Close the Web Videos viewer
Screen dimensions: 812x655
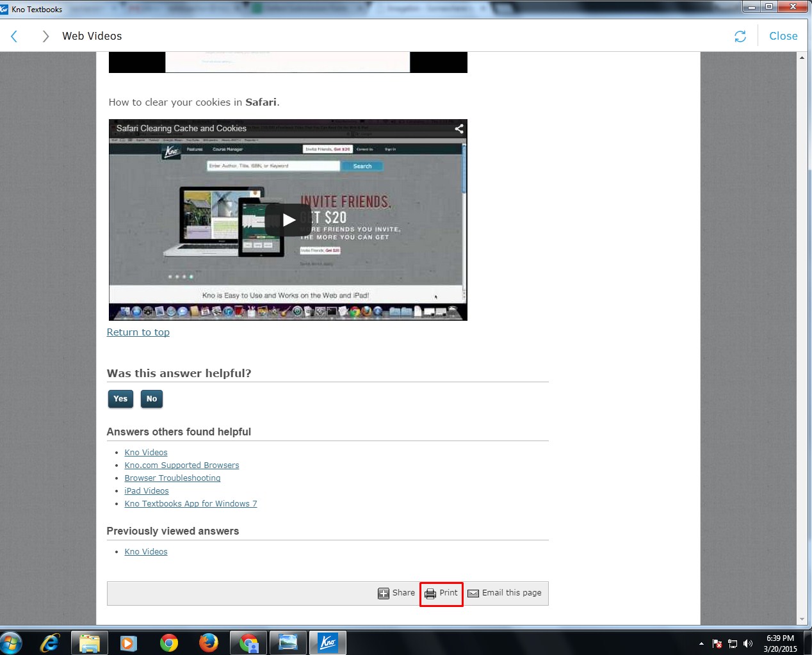click(x=783, y=36)
